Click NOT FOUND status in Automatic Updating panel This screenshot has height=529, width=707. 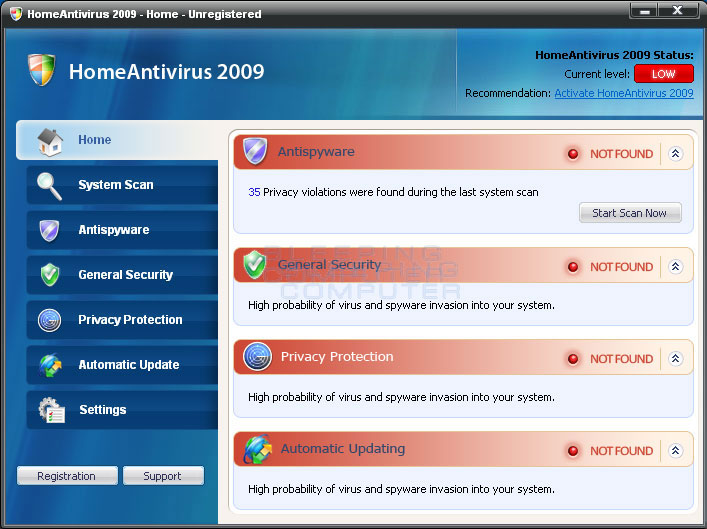pyautogui.click(x=621, y=451)
